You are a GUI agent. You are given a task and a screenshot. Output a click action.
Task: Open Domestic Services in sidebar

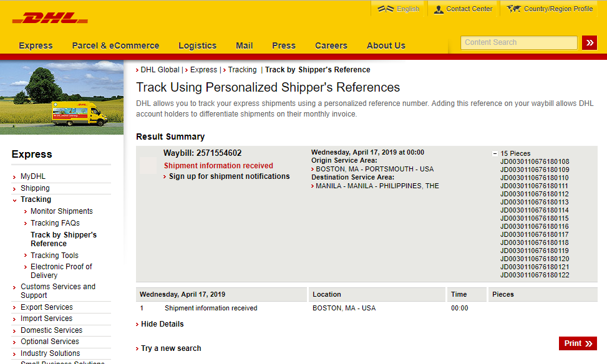(52, 330)
